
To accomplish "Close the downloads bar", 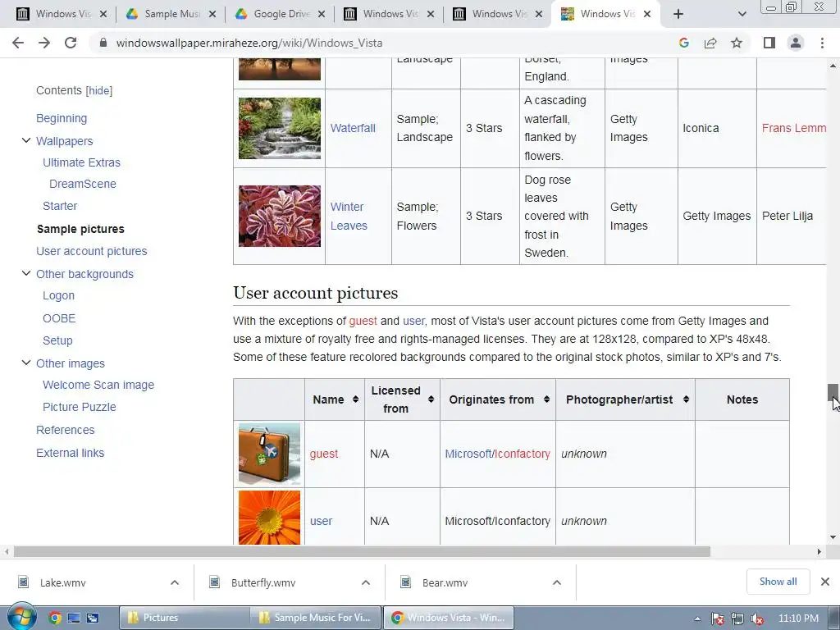I will click(825, 582).
